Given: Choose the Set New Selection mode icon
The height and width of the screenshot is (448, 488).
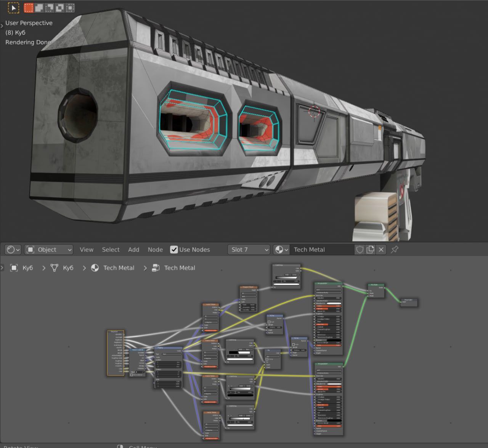Looking at the screenshot, I should pyautogui.click(x=29, y=8).
